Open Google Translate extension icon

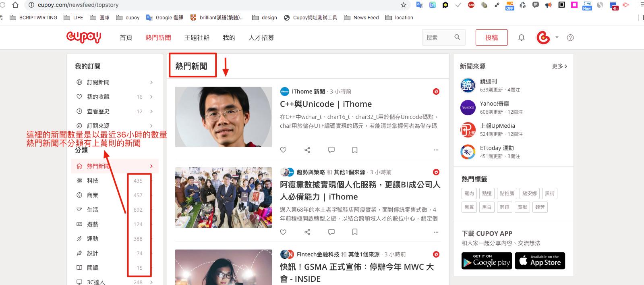click(419, 5)
